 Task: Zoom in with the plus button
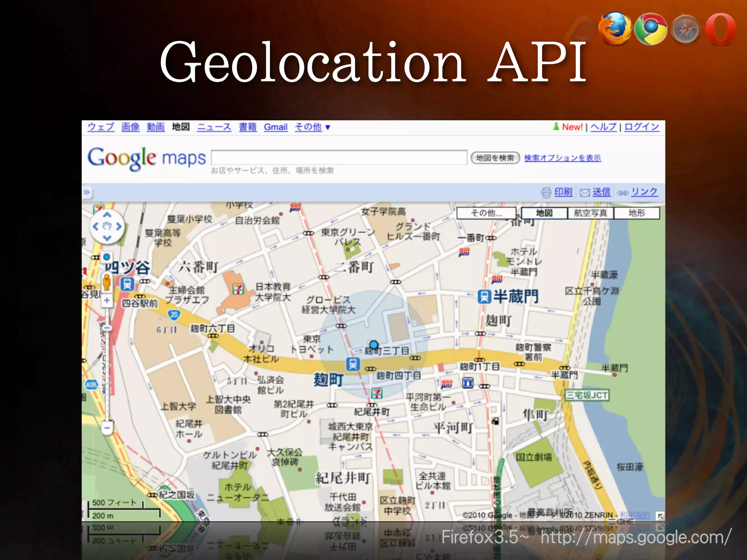(107, 300)
